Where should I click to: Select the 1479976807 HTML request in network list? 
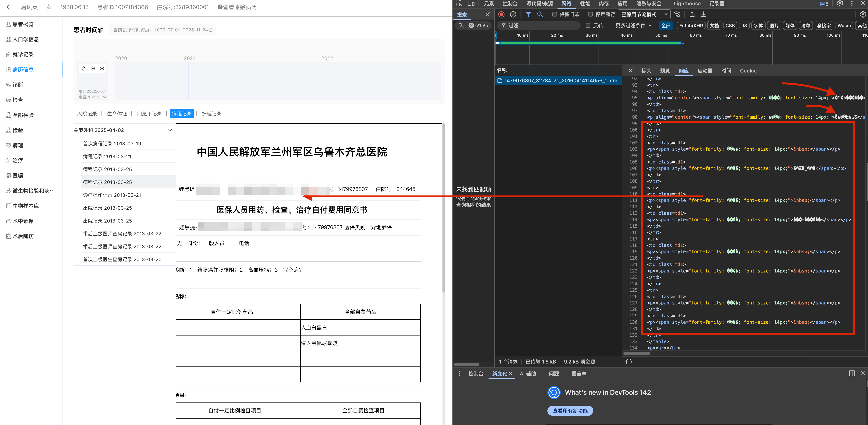coord(559,81)
